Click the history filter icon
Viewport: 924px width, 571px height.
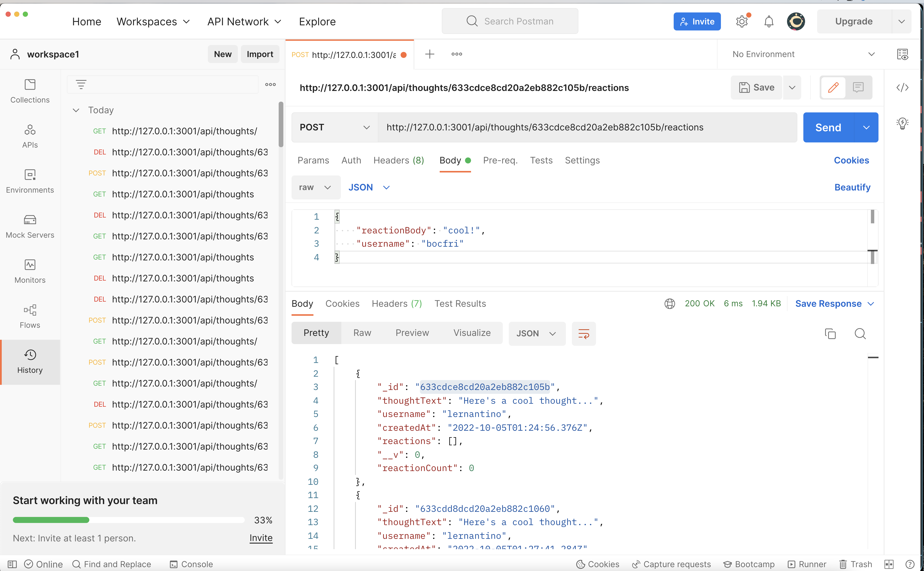coord(81,85)
